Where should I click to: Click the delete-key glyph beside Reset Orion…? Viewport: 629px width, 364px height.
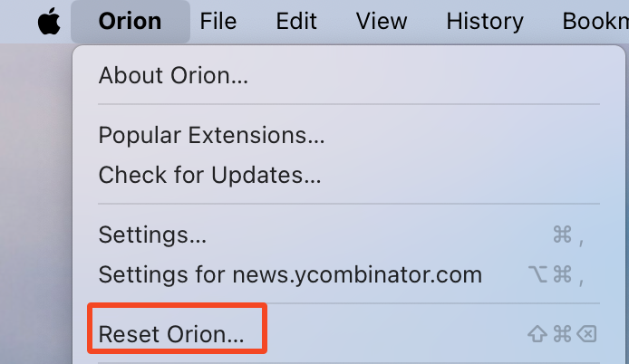587,335
